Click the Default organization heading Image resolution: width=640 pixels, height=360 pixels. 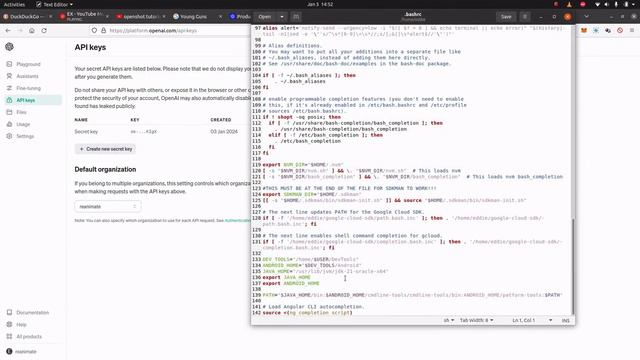click(x=105, y=169)
